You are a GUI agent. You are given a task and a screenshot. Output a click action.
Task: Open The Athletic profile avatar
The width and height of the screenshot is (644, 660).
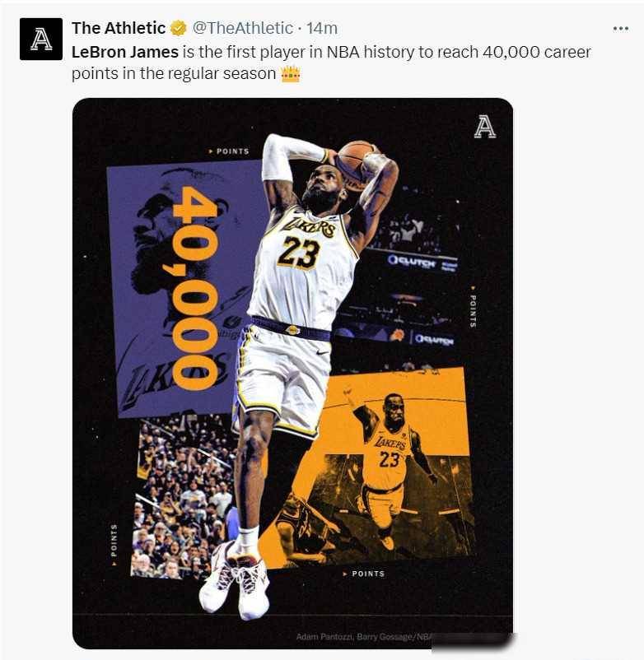[x=41, y=40]
